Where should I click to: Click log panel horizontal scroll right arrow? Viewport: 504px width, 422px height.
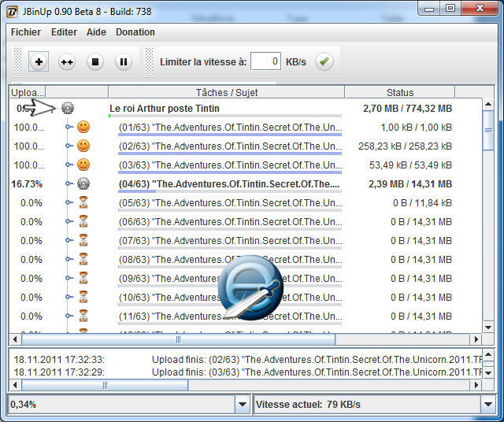coord(476,385)
